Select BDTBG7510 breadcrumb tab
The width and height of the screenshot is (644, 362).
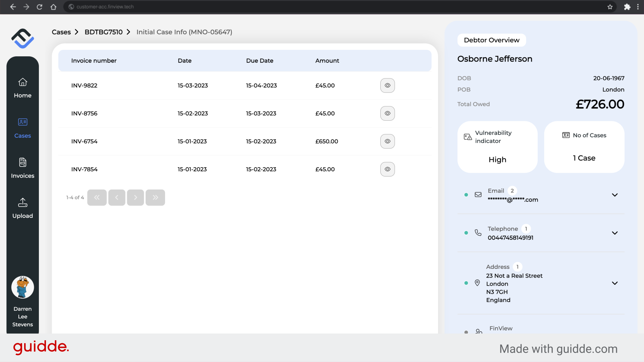click(104, 32)
